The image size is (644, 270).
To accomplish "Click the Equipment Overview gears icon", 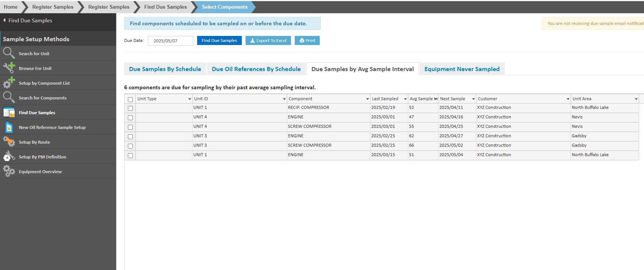I will point(9,171).
